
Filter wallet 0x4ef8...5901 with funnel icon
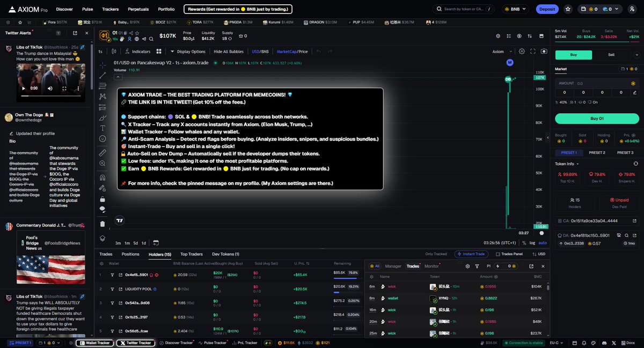pos(113,275)
